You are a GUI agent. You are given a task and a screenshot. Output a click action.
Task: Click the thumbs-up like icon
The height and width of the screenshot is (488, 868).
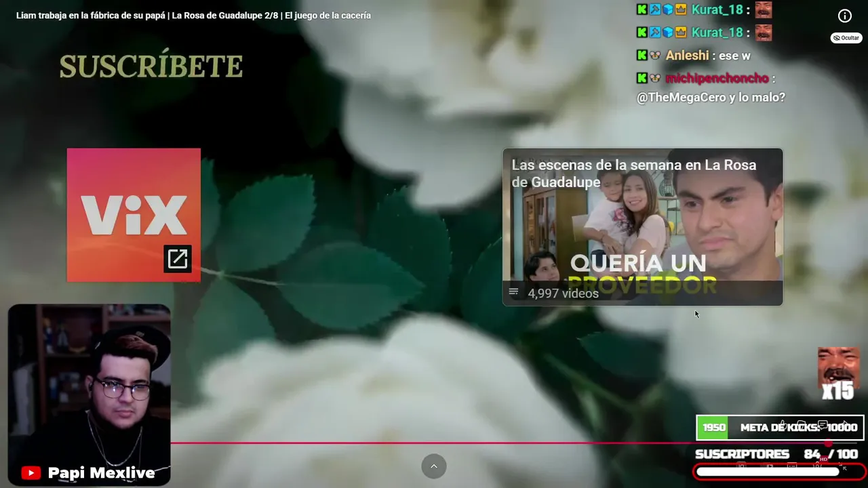pos(783,425)
